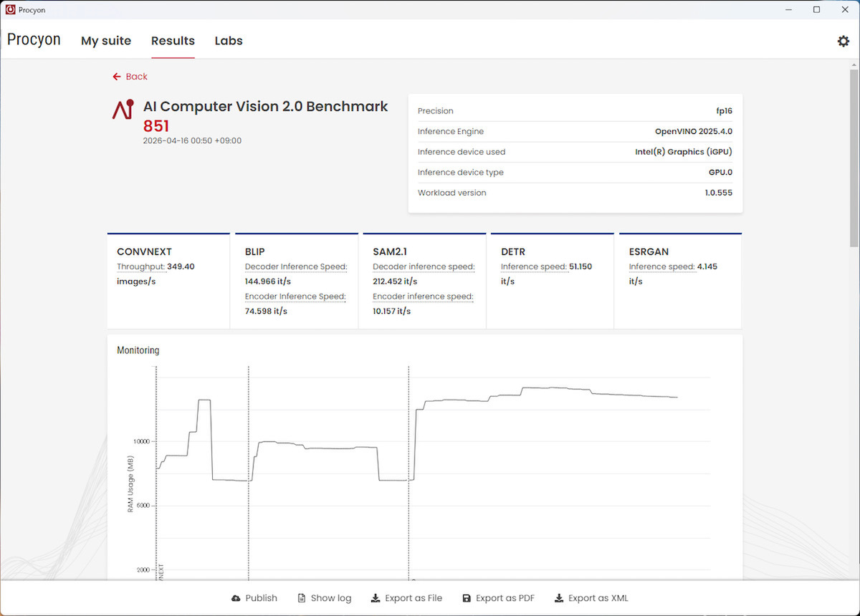Click the 6000 axis tick label

click(143, 506)
